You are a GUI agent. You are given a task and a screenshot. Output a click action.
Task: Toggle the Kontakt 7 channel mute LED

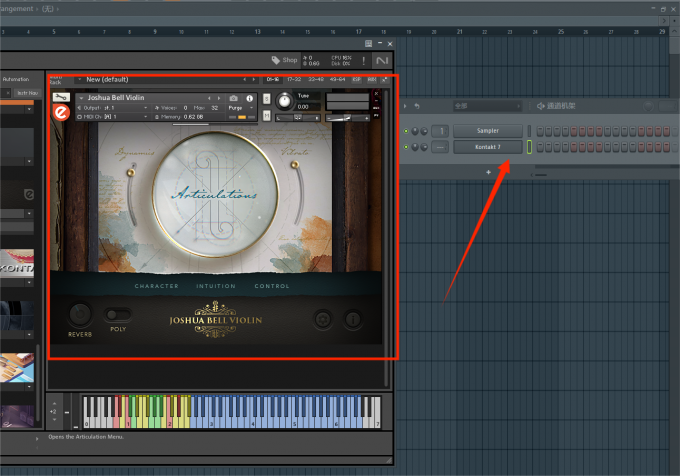[x=406, y=148]
